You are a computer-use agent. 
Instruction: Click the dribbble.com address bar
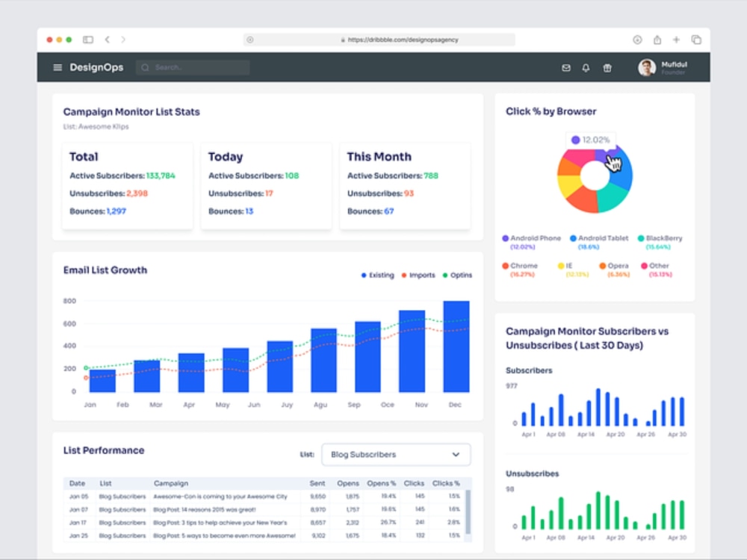point(379,40)
